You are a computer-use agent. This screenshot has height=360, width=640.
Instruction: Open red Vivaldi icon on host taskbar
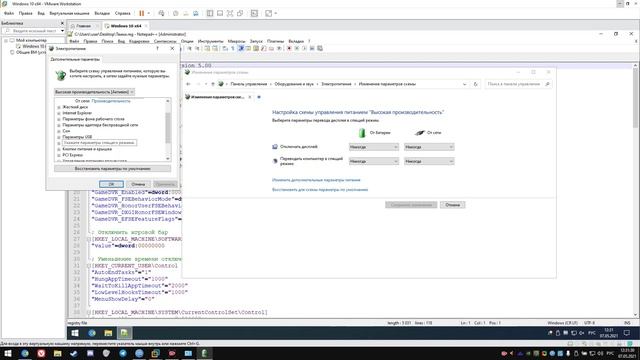(x=41, y=353)
